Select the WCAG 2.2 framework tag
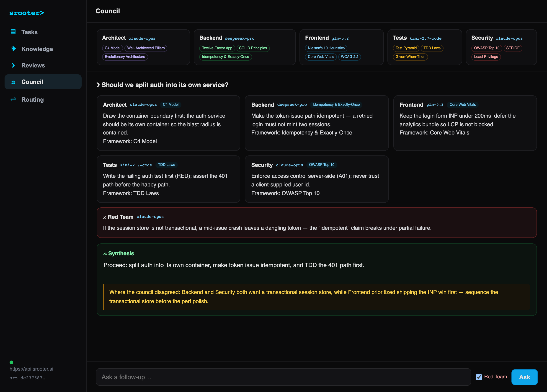547x392 pixels. 349,57
